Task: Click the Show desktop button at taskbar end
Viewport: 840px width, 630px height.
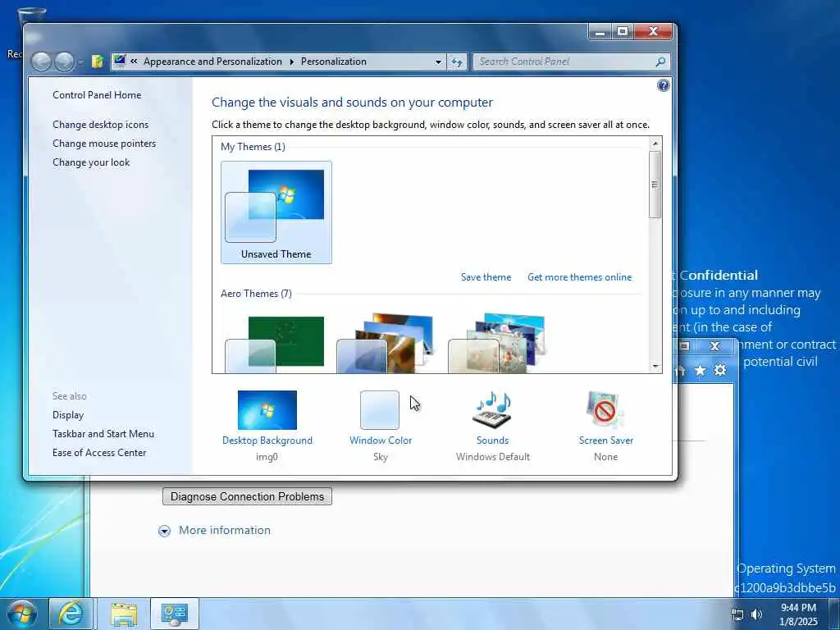Action: point(834,614)
